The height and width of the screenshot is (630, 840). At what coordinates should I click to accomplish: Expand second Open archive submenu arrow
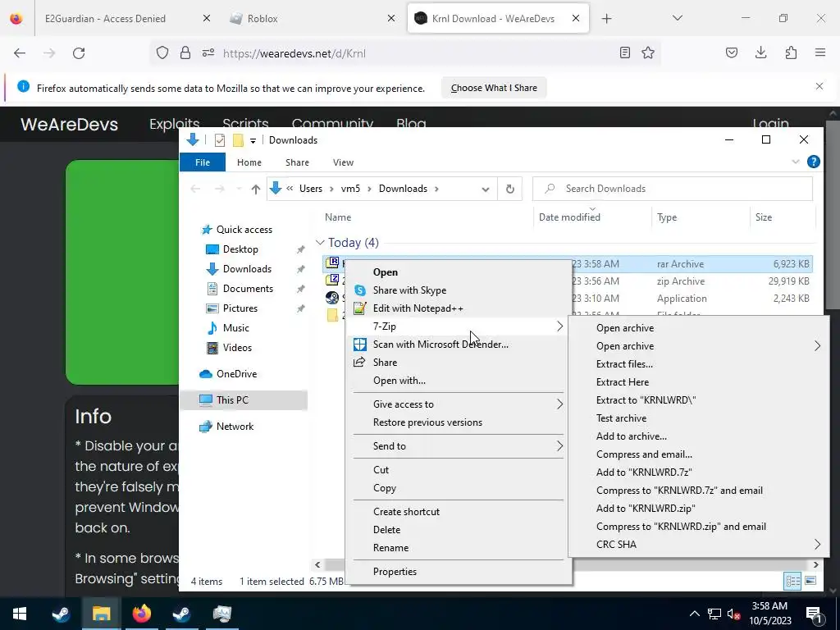point(818,346)
